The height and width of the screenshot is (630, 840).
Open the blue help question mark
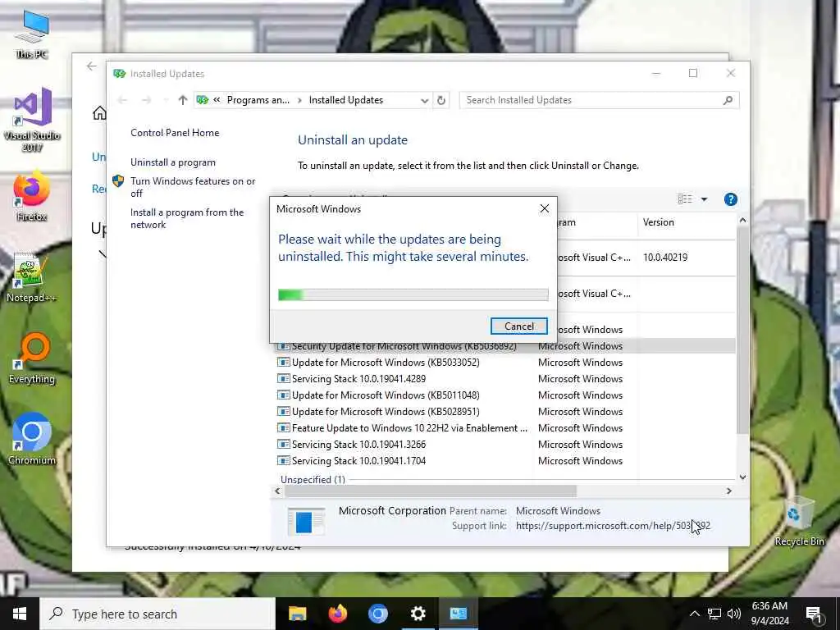730,199
